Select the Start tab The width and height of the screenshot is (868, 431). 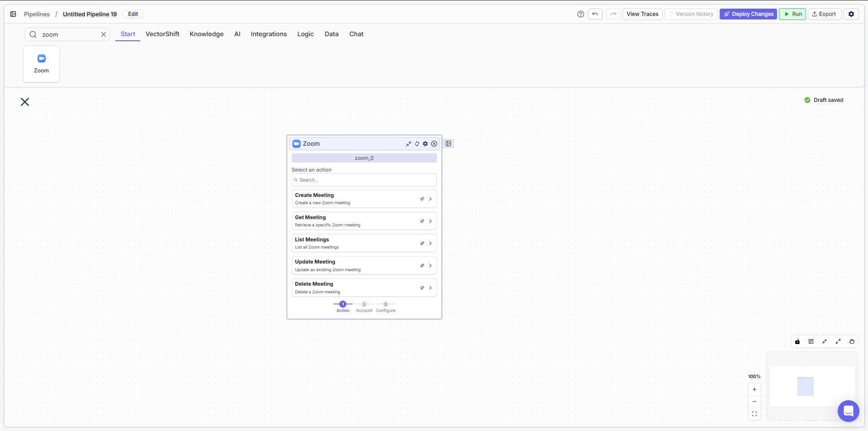pos(128,34)
